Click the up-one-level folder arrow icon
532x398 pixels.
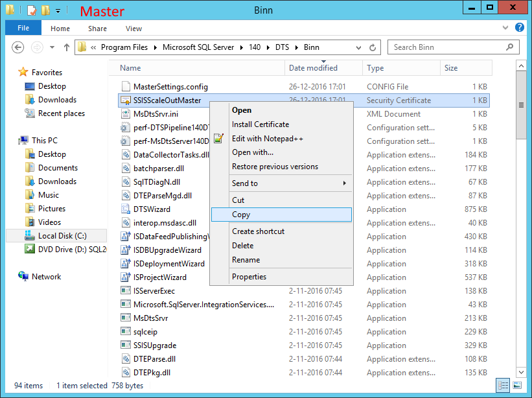pos(67,47)
